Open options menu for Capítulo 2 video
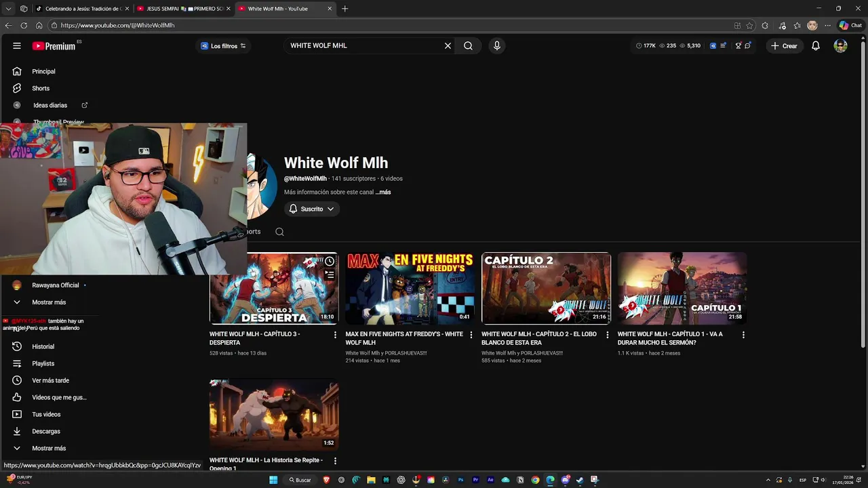868x488 pixels. pos(607,335)
